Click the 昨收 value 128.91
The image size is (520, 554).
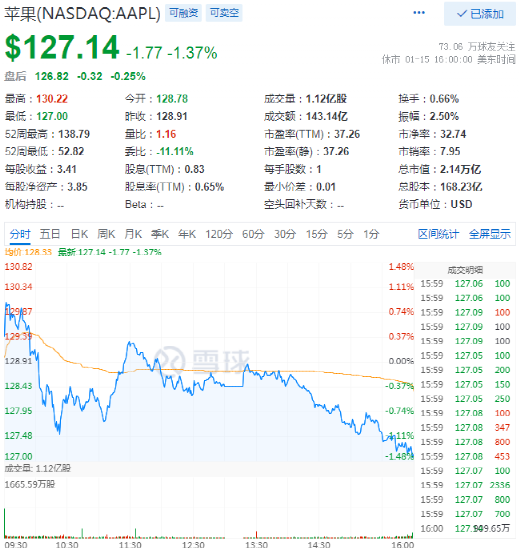point(172,116)
